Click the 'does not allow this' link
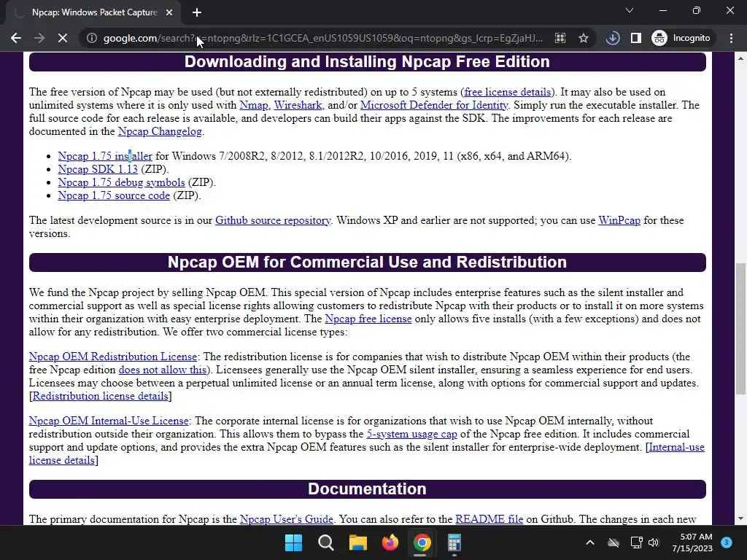The height and width of the screenshot is (560, 747). tap(163, 370)
